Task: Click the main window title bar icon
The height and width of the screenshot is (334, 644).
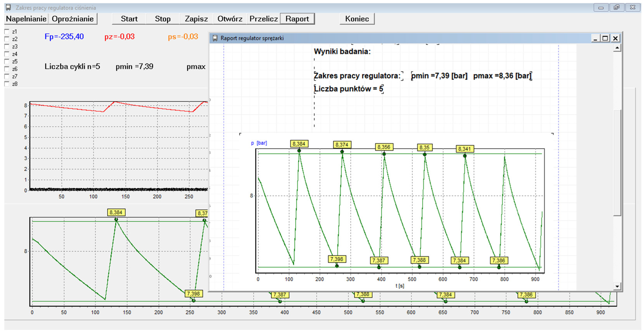Action: [9, 8]
